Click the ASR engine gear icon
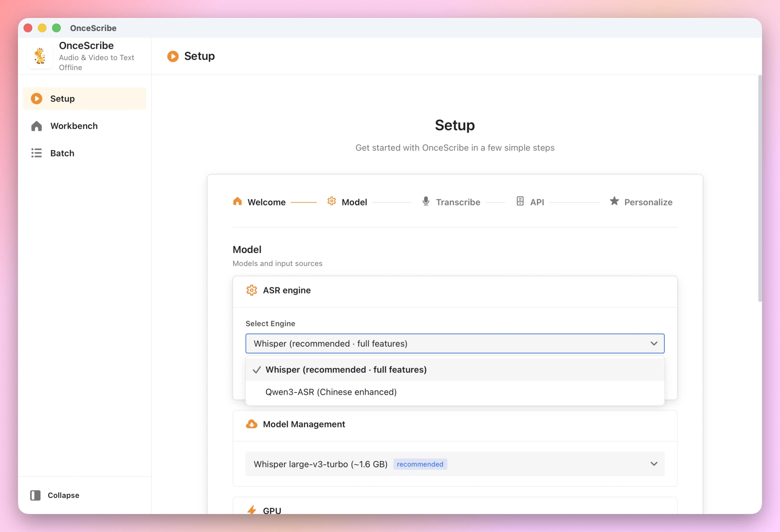This screenshot has height=532, width=780. click(x=251, y=290)
